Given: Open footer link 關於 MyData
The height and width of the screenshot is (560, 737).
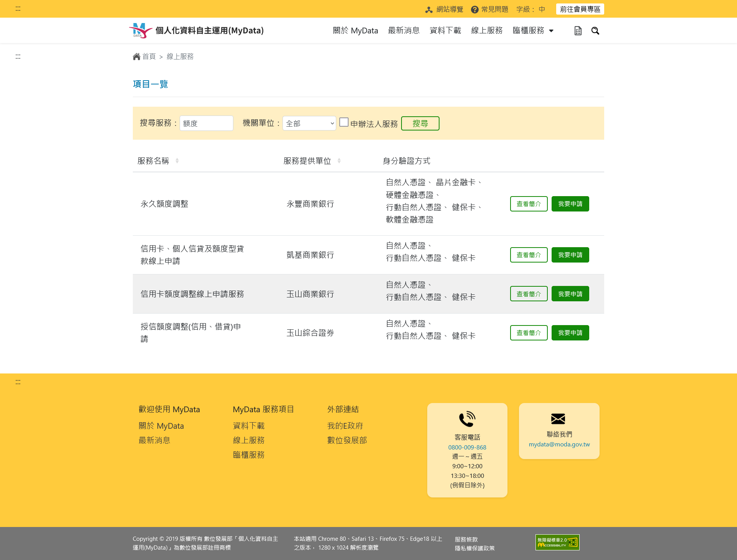Looking at the screenshot, I should coord(161,426).
